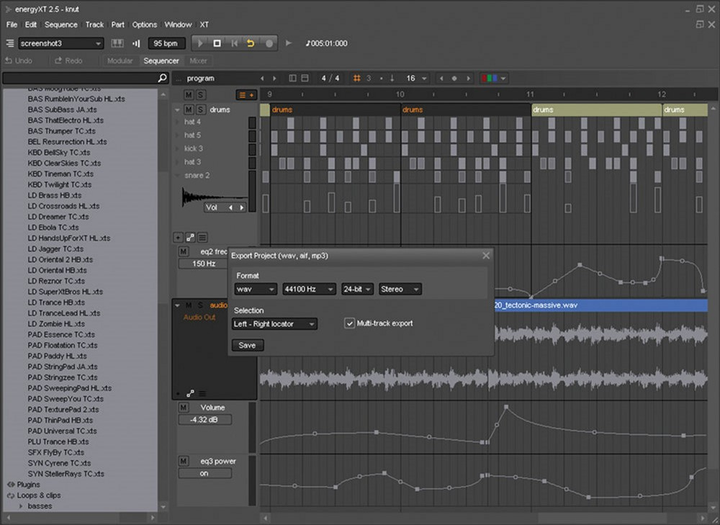
Task: Click the Record transport button
Action: point(269,43)
